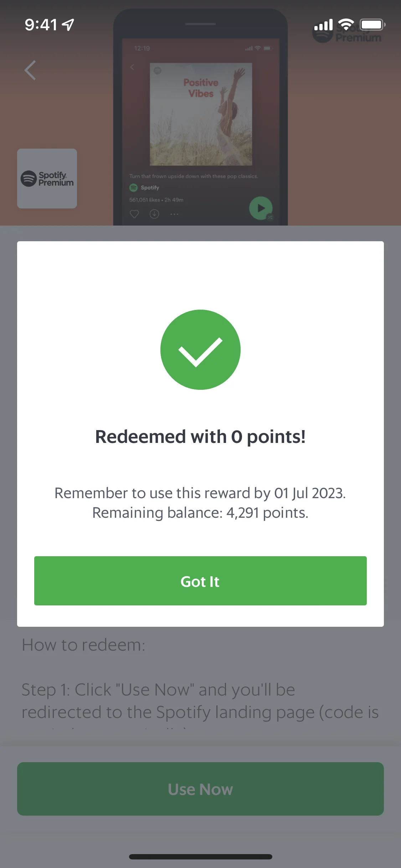This screenshot has width=401, height=868.
Task: Tap the home indicator bar at the bottom
Action: [200, 857]
